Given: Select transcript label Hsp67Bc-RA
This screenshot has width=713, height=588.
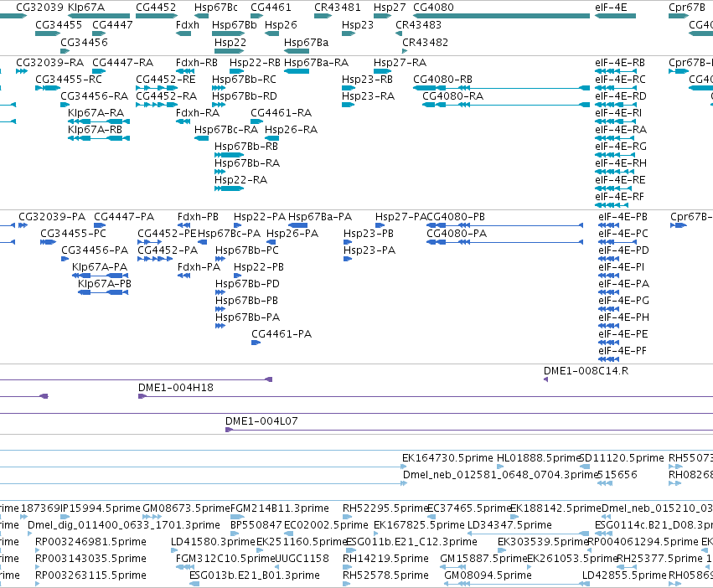Looking at the screenshot, I should tap(226, 130).
